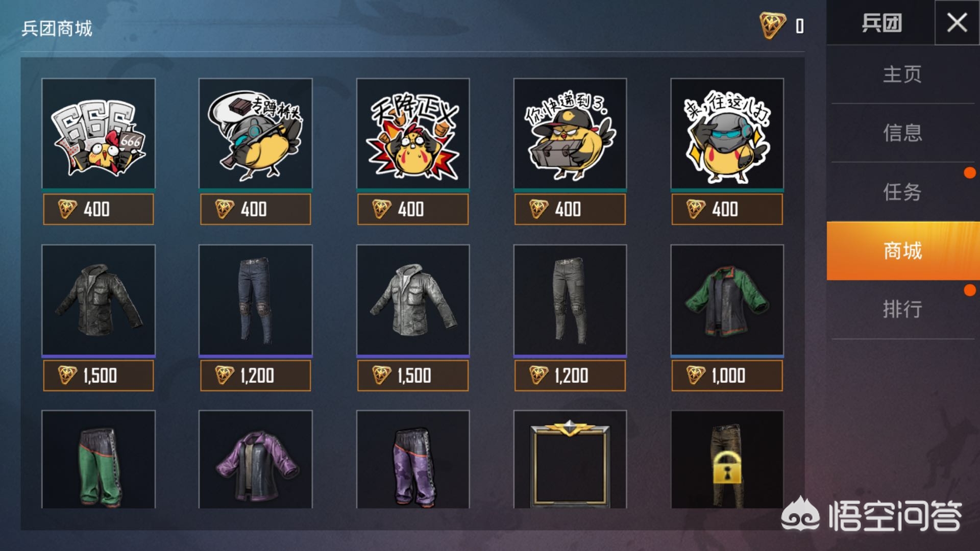This screenshot has width=980, height=551.
Task: Select the 666 chicken sticker item
Action: 99,134
